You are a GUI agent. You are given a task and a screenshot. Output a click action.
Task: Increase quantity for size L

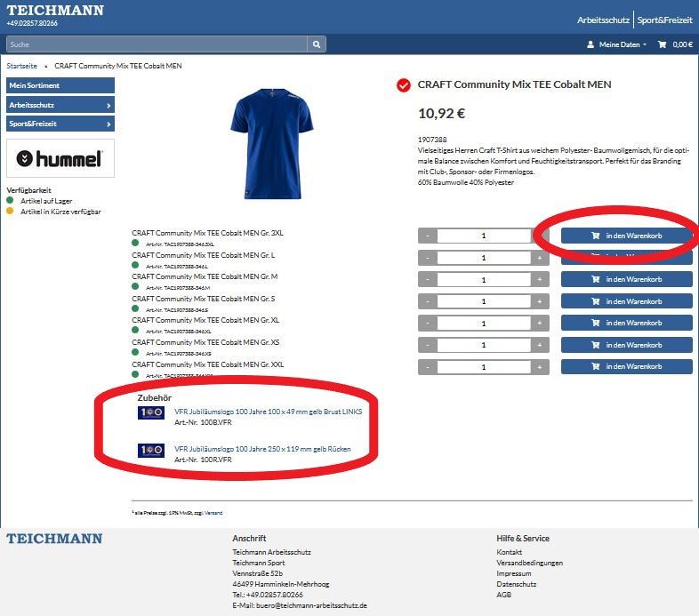pos(539,258)
